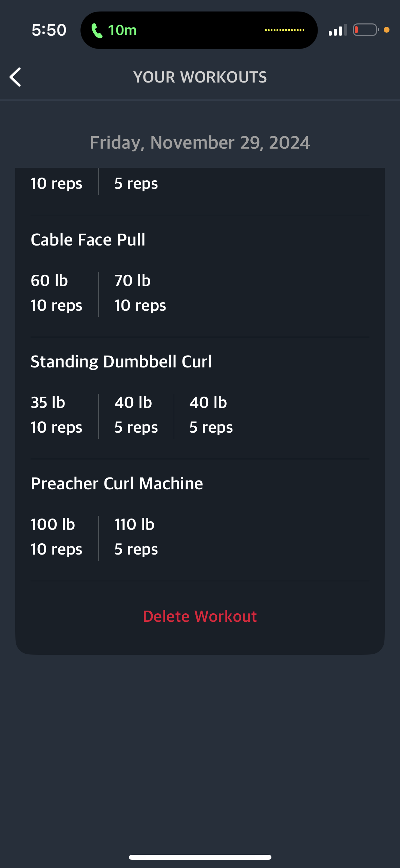Tap the YOUR WORKOUTS page title
This screenshot has width=400, height=868.
pyautogui.click(x=200, y=77)
